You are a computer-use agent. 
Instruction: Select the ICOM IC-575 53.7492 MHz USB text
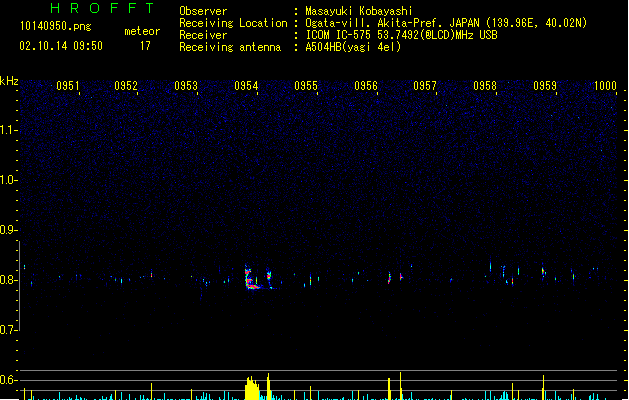tap(401, 35)
